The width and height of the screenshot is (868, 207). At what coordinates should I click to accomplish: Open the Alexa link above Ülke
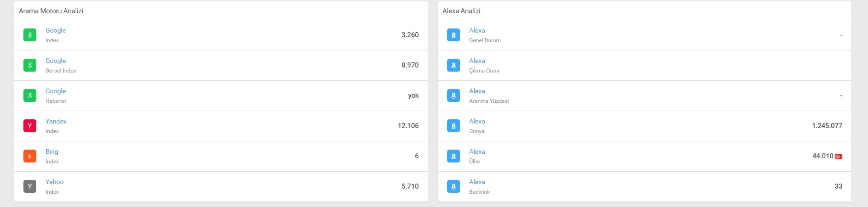click(x=477, y=151)
